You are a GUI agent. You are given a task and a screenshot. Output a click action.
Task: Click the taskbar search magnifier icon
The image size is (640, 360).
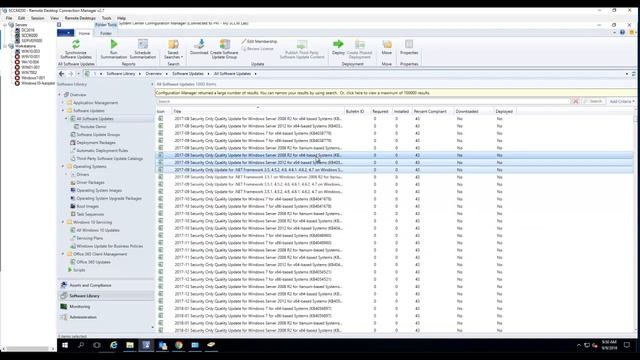(81, 345)
